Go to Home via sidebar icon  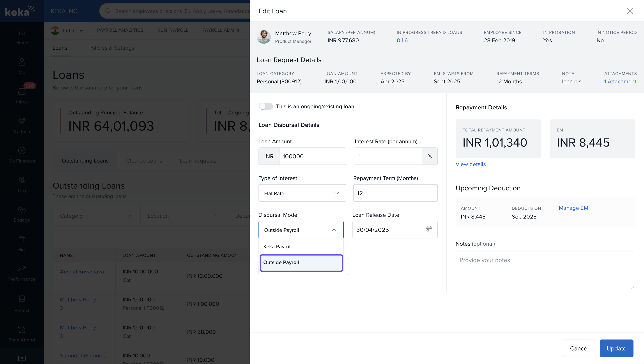click(22, 33)
